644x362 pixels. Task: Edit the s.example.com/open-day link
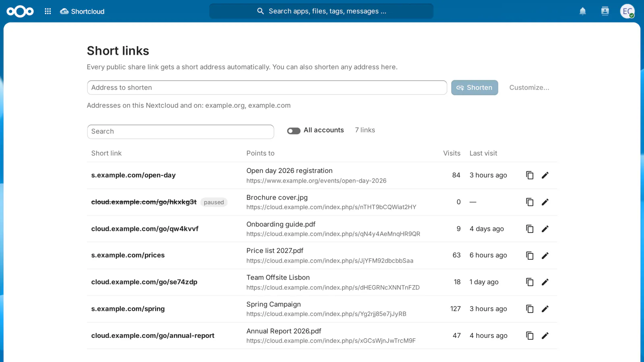[x=545, y=175]
